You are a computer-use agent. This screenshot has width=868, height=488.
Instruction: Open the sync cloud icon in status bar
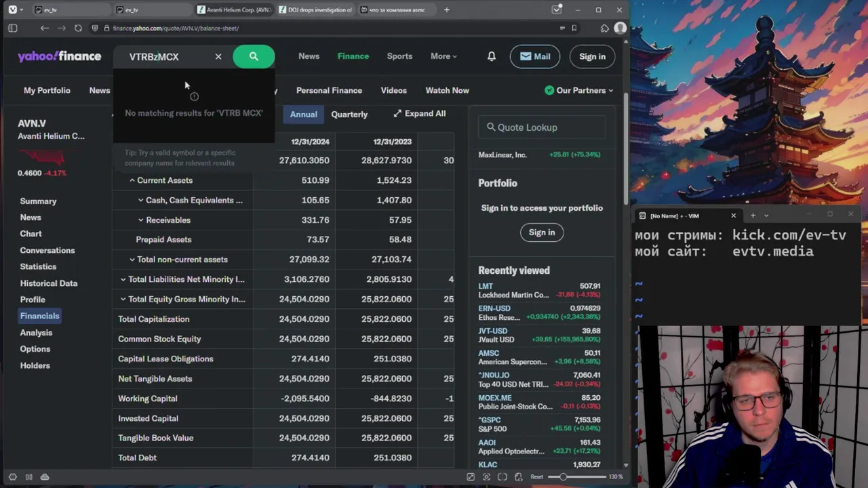[45, 477]
